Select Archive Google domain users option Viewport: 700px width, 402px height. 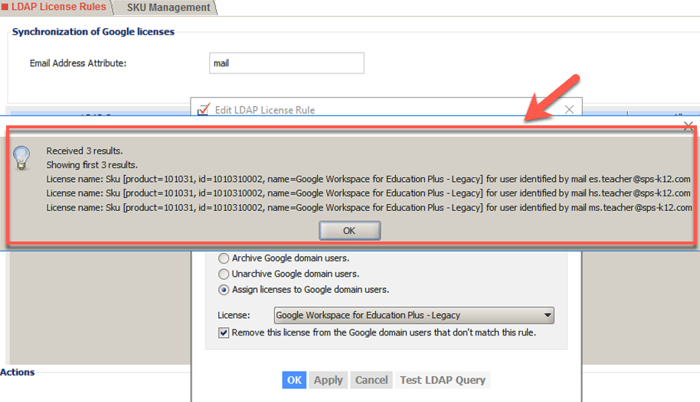[224, 258]
